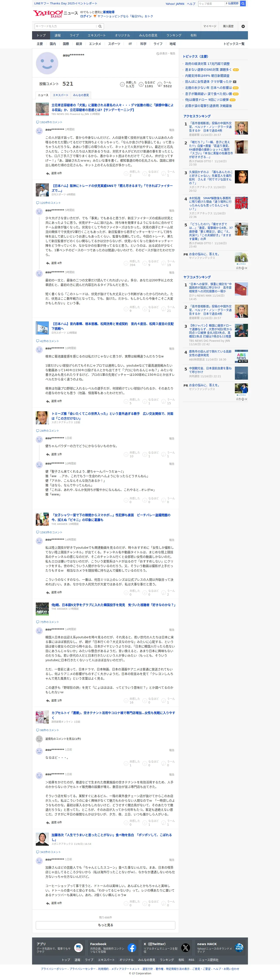Click the キーワードを入力 search field
This screenshot has width=280, height=980.
click(x=65, y=26)
